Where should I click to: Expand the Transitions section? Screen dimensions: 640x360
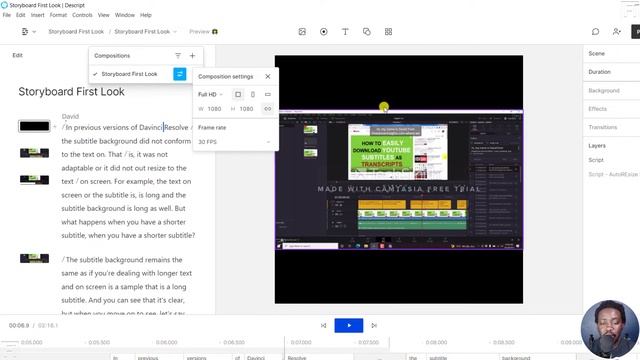click(602, 127)
